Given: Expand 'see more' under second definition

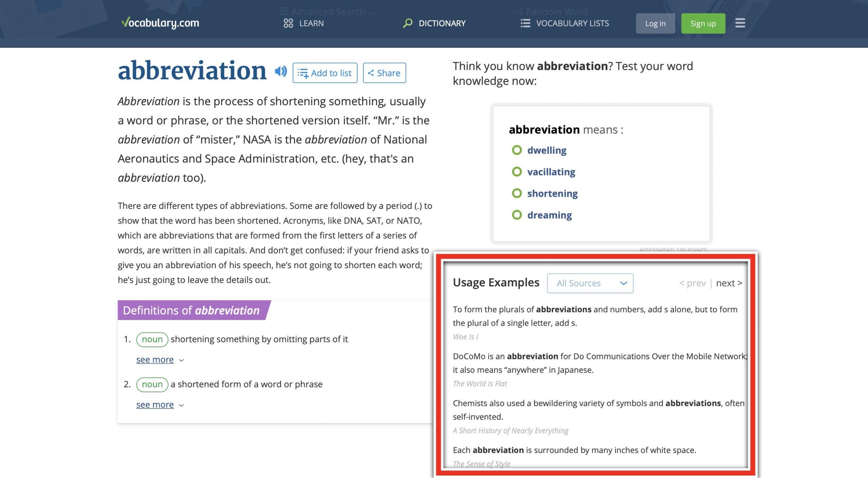Looking at the screenshot, I should (155, 405).
